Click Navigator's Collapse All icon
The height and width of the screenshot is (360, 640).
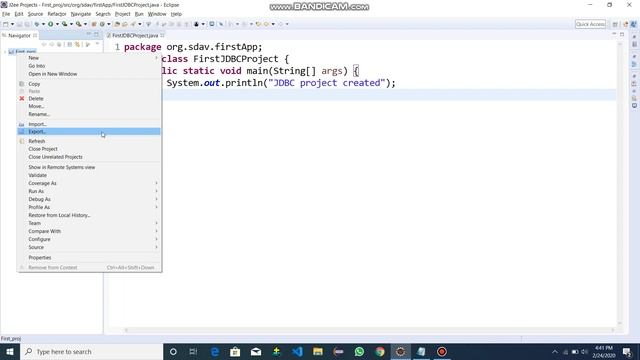(x=69, y=44)
